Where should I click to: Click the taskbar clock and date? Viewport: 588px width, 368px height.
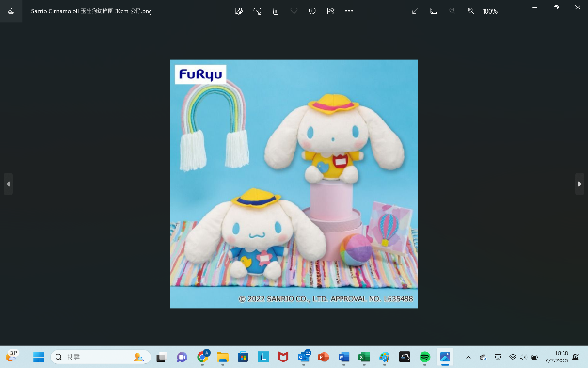(557, 357)
